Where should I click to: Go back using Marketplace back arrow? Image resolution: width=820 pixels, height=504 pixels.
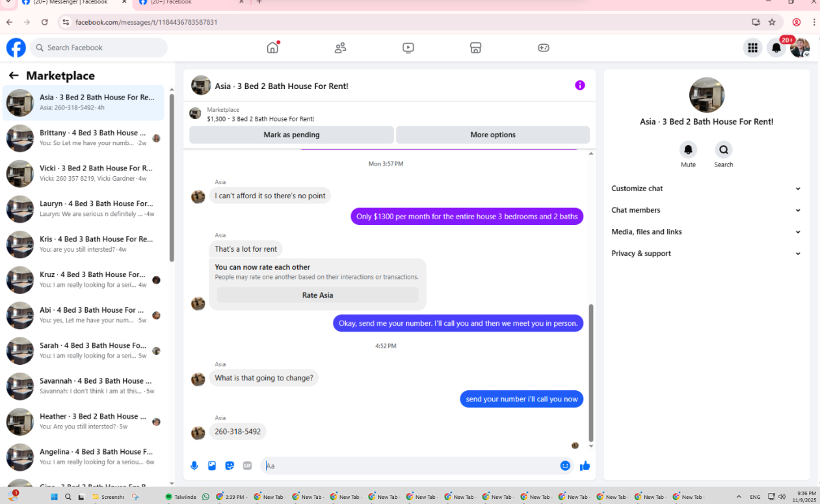point(14,75)
